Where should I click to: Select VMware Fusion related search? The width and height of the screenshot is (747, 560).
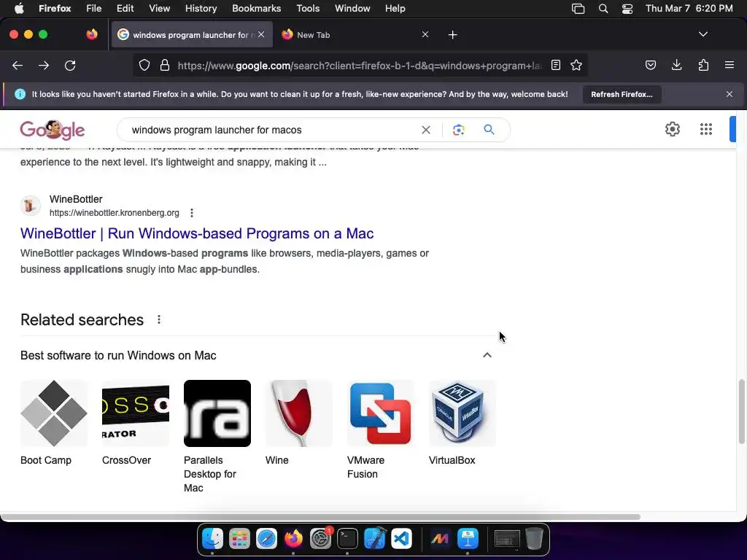tap(381, 429)
